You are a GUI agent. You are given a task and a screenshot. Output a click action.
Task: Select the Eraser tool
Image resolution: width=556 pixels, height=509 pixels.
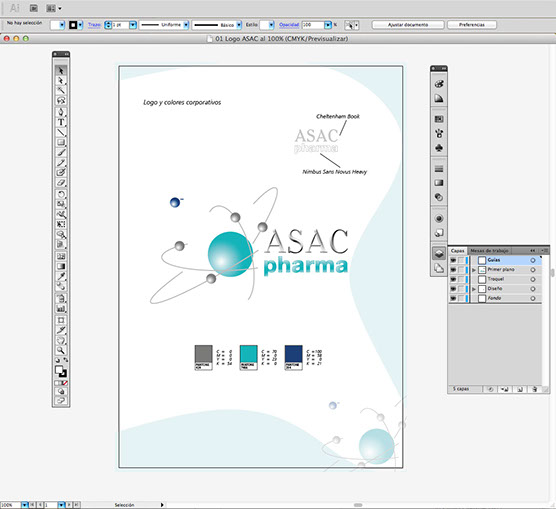[61, 183]
